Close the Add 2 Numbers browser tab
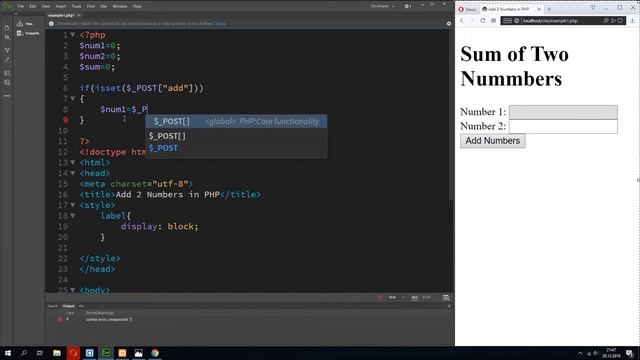The image size is (640, 360). click(539, 9)
